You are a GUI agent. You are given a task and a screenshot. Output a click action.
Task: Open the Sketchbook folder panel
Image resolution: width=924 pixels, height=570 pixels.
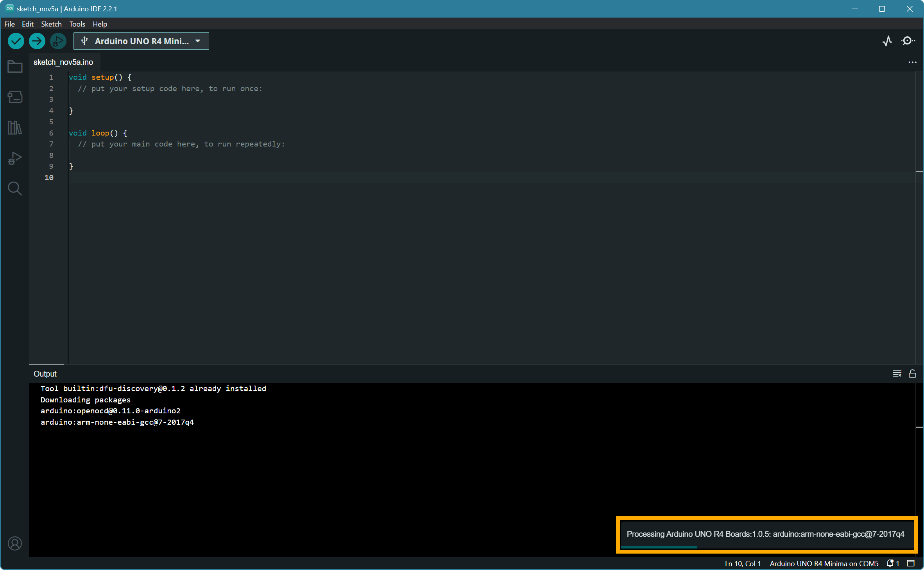pos(15,66)
